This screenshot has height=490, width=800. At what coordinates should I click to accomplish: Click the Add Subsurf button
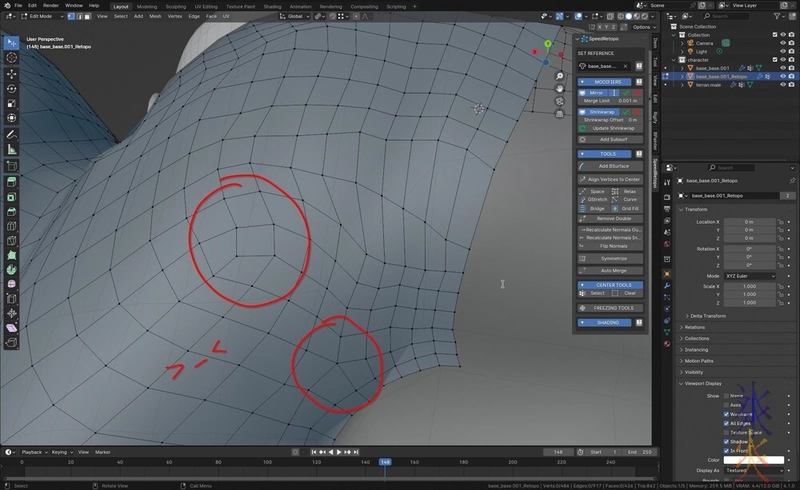coord(612,138)
